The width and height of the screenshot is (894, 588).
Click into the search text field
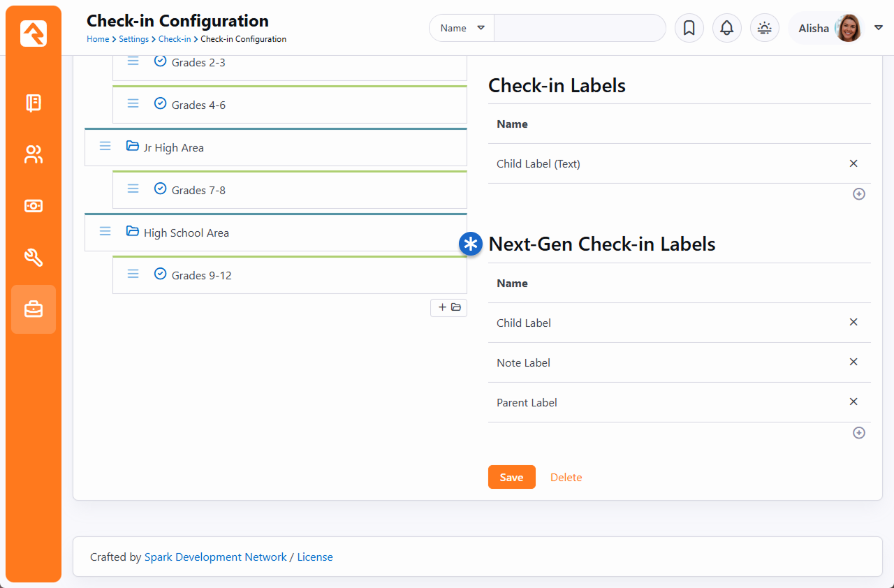580,28
